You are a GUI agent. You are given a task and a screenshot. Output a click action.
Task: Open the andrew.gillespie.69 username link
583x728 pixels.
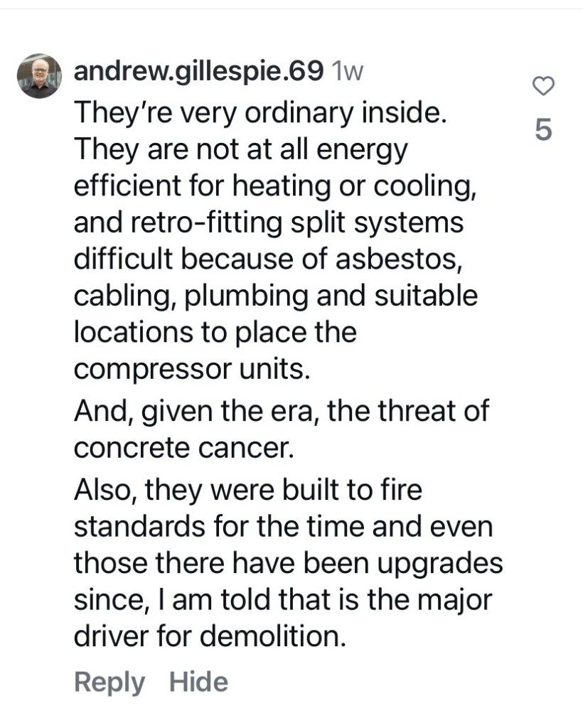click(x=199, y=72)
